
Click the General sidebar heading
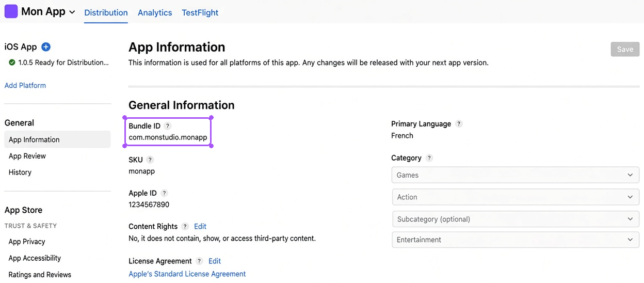tap(19, 123)
